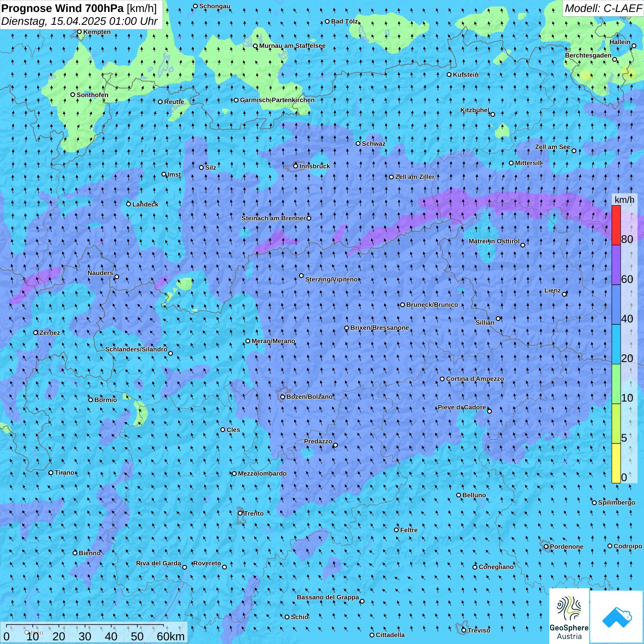Click the GeoSphere Austria logo
This screenshot has height=644, width=644.
569,616
